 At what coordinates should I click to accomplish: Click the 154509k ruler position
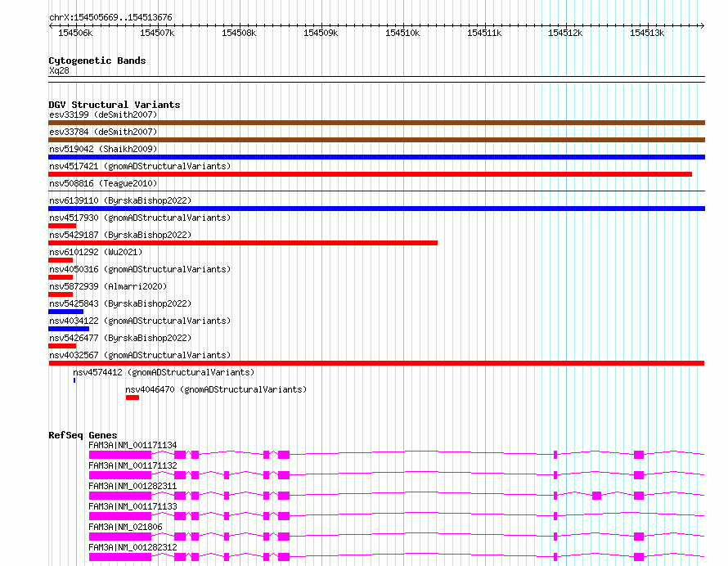pyautogui.click(x=321, y=33)
